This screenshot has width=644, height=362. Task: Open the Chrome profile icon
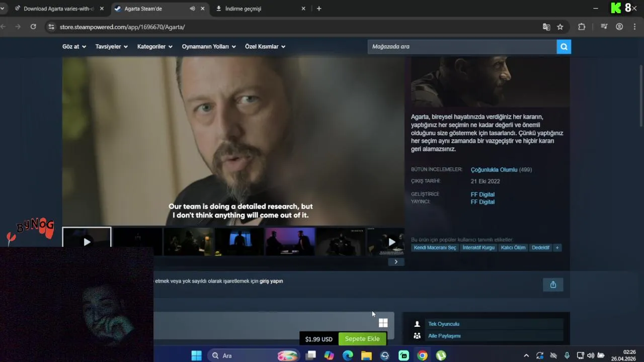click(619, 27)
